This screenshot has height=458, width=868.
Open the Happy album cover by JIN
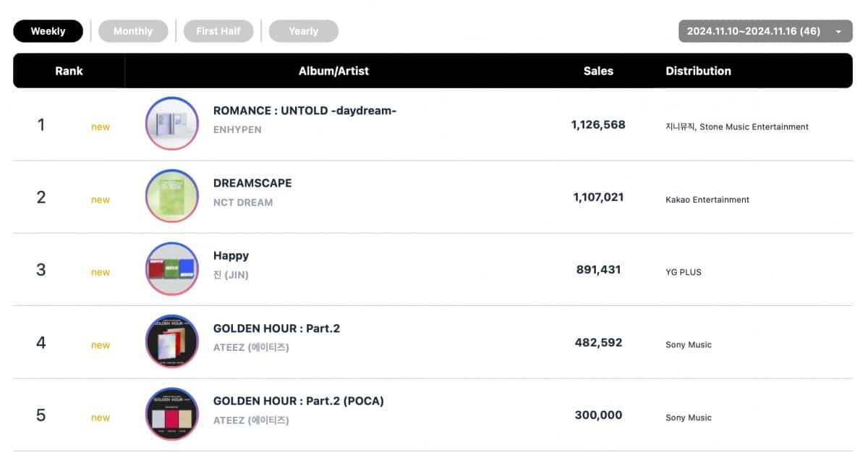171,269
